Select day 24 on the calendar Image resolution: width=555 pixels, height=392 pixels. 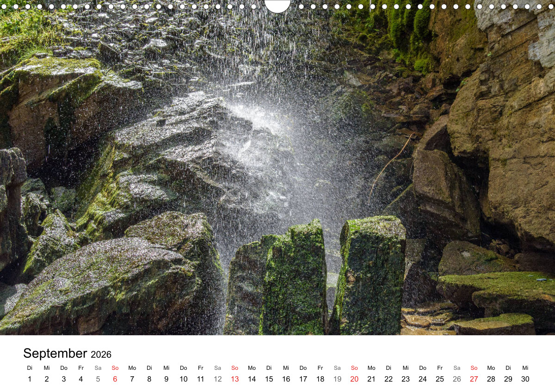pos(423,379)
